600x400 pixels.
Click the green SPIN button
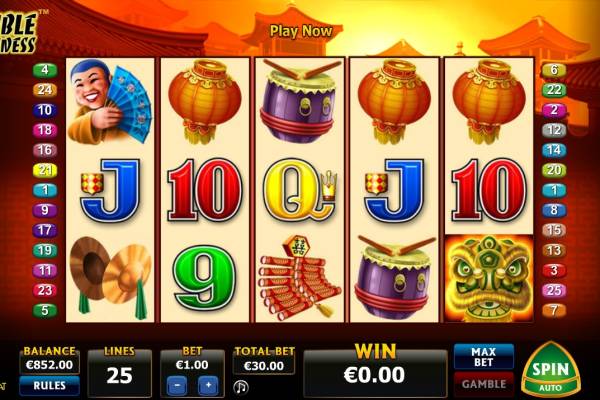click(x=550, y=369)
